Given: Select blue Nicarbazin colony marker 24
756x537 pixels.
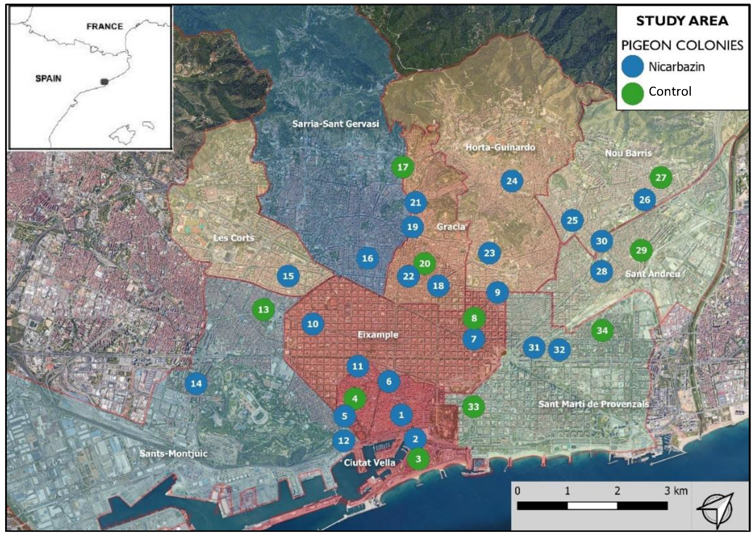Looking at the screenshot, I should 512,181.
